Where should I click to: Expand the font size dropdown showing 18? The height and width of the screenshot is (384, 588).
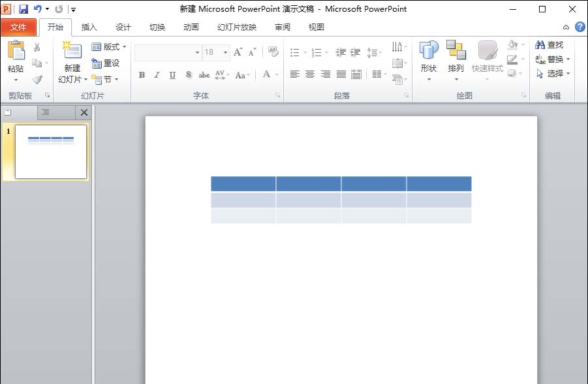225,52
